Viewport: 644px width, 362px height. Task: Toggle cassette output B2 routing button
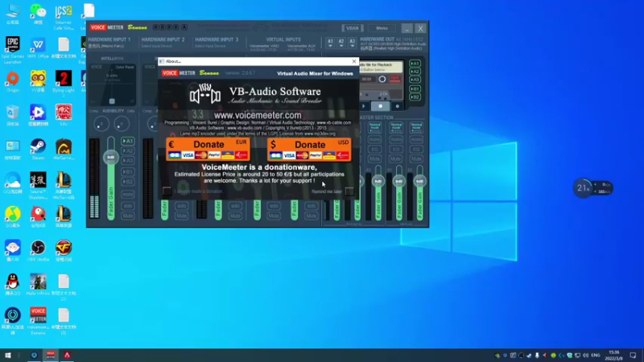point(415,97)
